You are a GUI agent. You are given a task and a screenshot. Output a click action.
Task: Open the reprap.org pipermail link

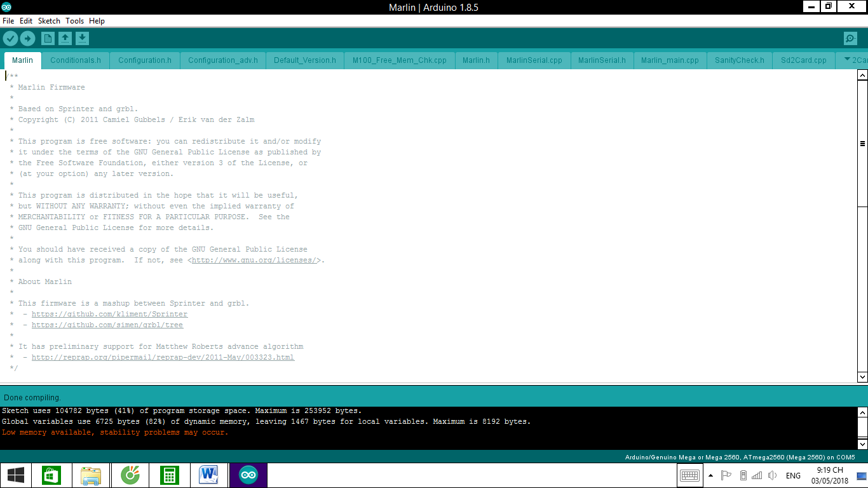[163, 358]
